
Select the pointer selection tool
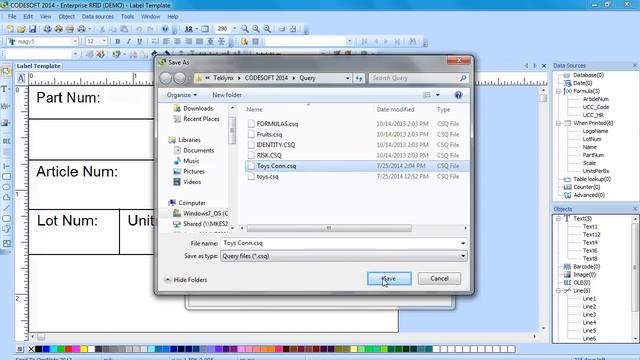(x=6, y=71)
